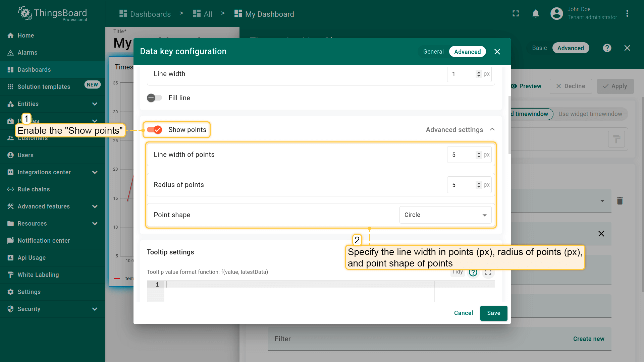Click the help question mark icon
644x362 pixels.
pos(607,48)
